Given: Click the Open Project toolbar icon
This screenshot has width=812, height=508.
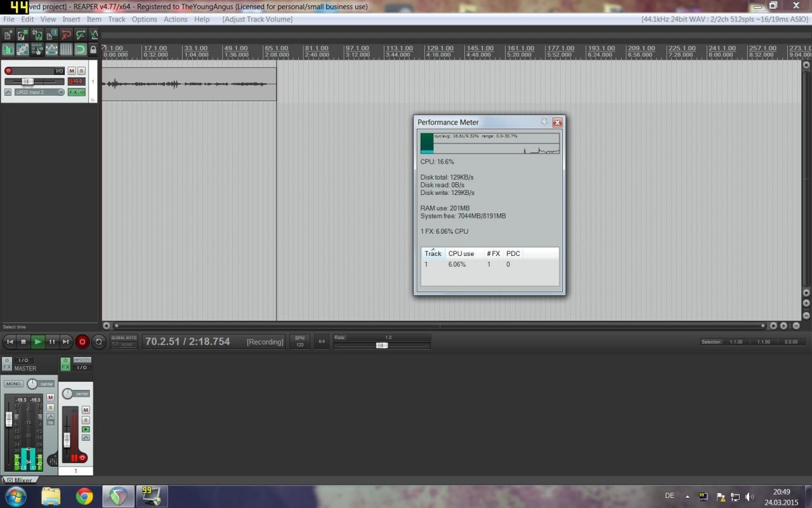Looking at the screenshot, I should [22, 35].
